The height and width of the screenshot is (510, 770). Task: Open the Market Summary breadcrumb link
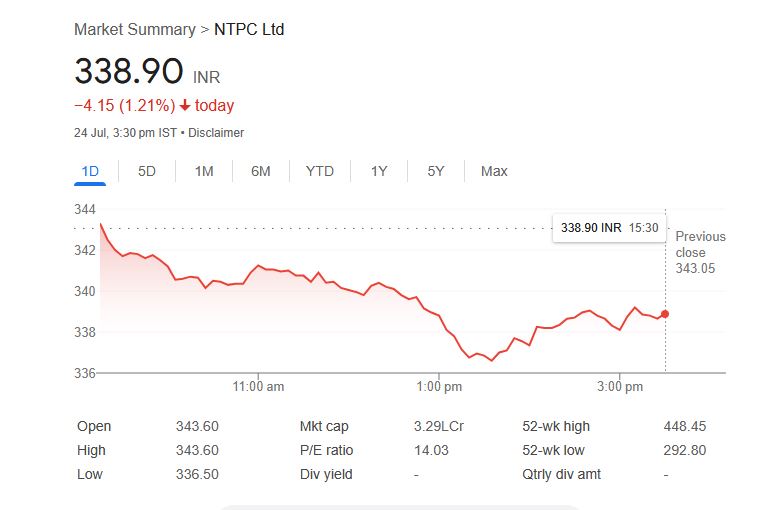click(x=134, y=30)
